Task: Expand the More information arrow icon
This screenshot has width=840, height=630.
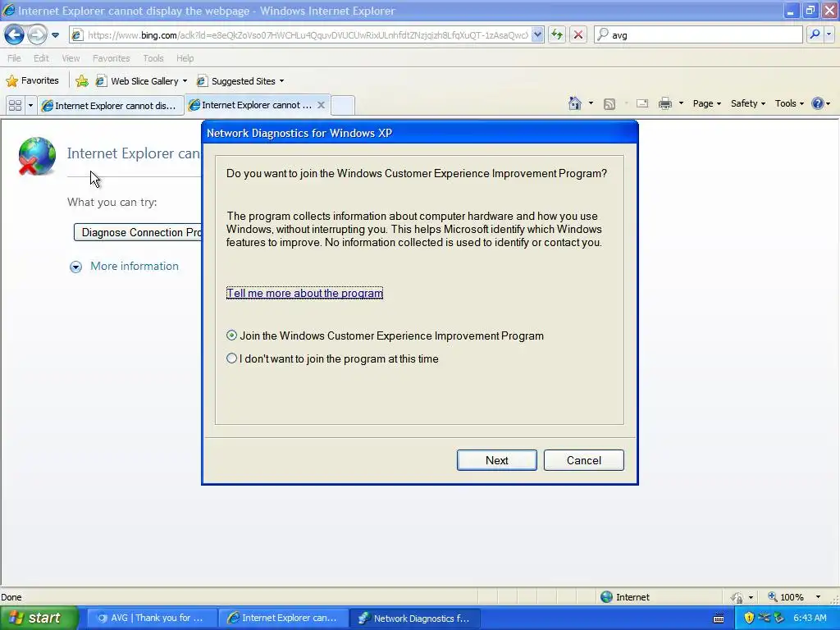Action: (76, 267)
